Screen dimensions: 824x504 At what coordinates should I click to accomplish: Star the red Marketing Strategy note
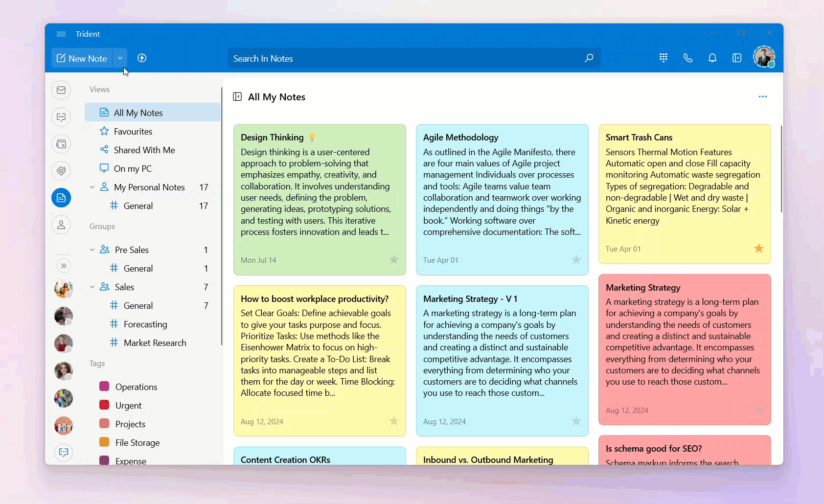pyautogui.click(x=759, y=410)
